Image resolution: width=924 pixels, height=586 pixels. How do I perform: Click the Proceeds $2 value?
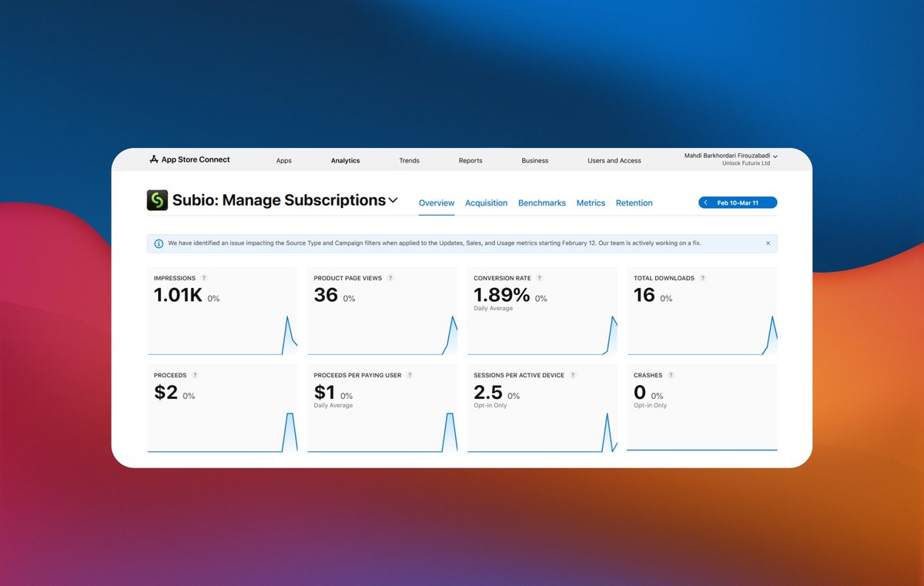(166, 393)
